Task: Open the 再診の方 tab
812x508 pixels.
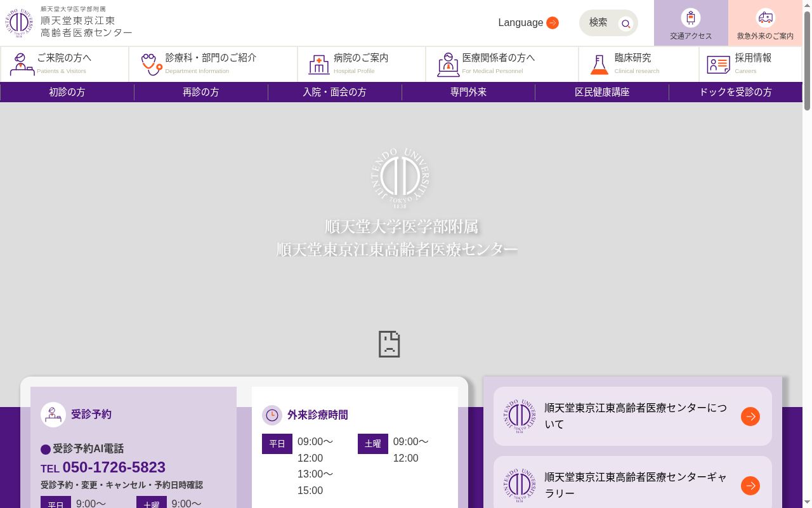Action: (201, 92)
